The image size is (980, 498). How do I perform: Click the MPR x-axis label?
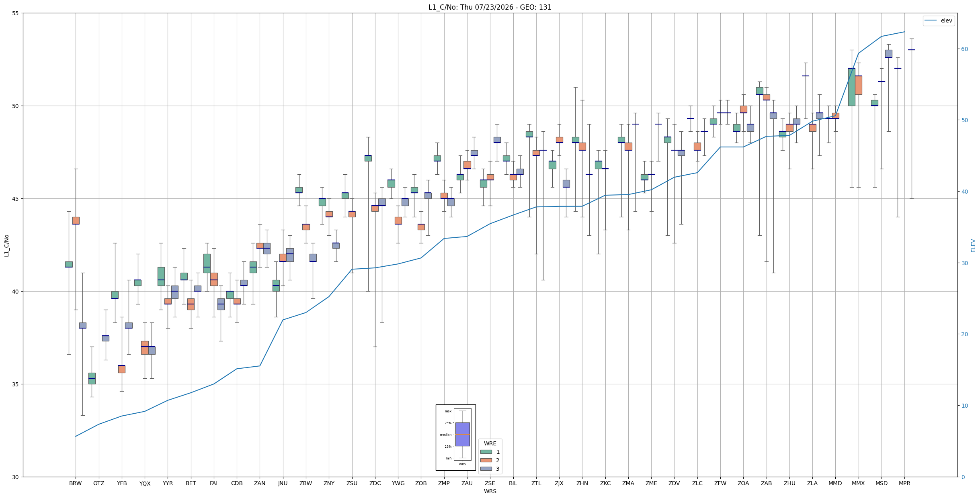pos(904,483)
